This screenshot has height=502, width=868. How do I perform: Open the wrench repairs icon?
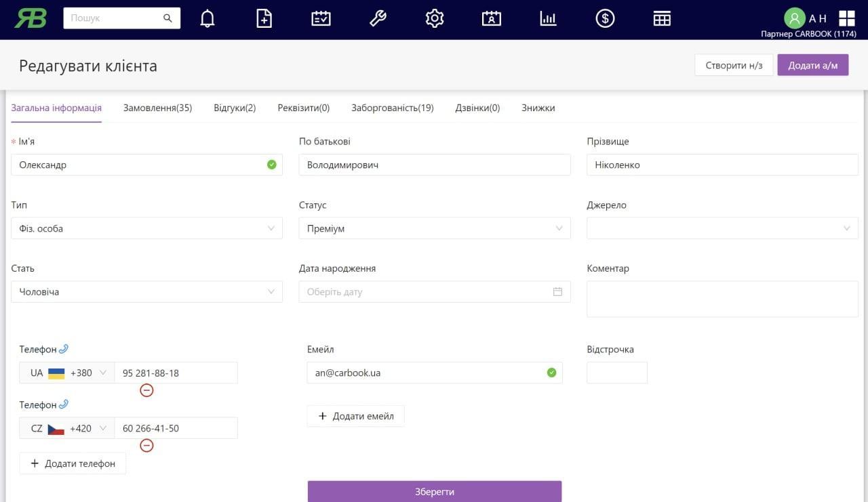pyautogui.click(x=378, y=18)
